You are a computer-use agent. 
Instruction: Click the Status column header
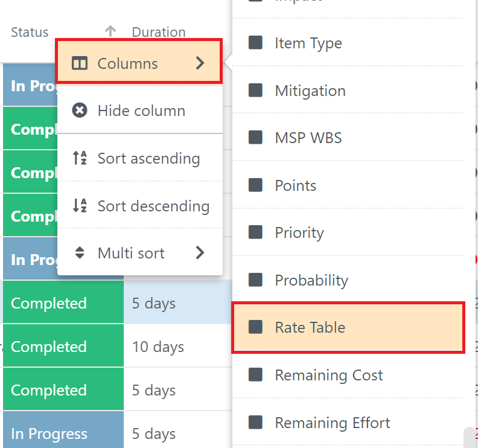pos(30,32)
